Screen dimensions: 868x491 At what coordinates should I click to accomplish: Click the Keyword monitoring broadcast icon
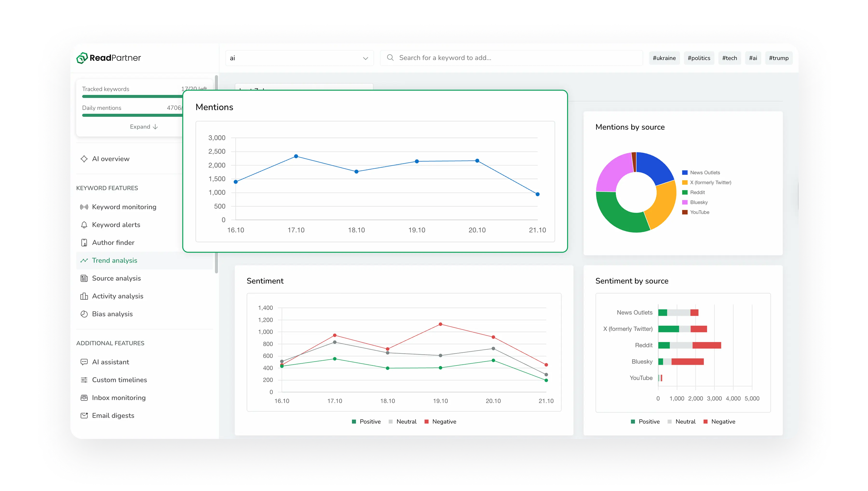(x=84, y=207)
